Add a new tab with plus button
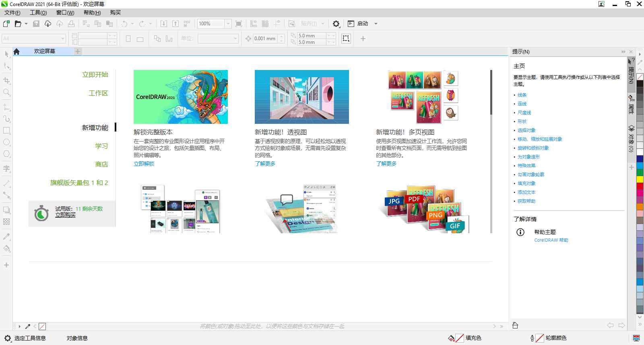644x345 pixels. pyautogui.click(x=78, y=51)
